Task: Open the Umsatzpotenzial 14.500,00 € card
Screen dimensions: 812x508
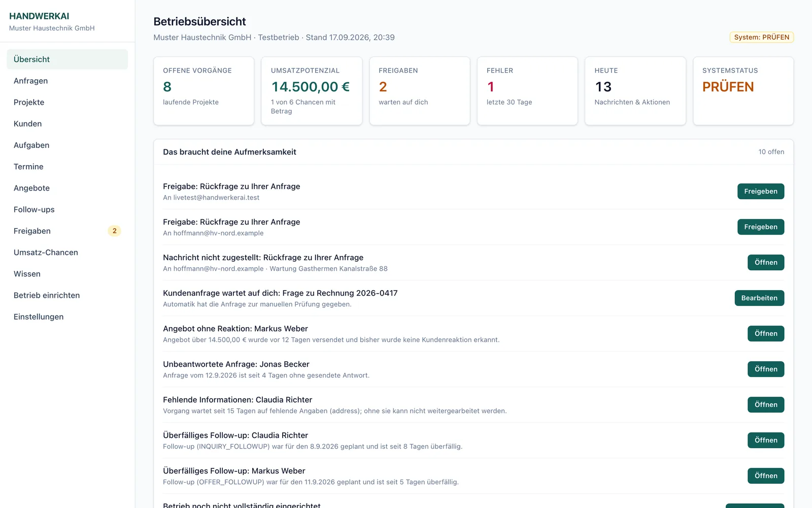Action: (x=312, y=91)
